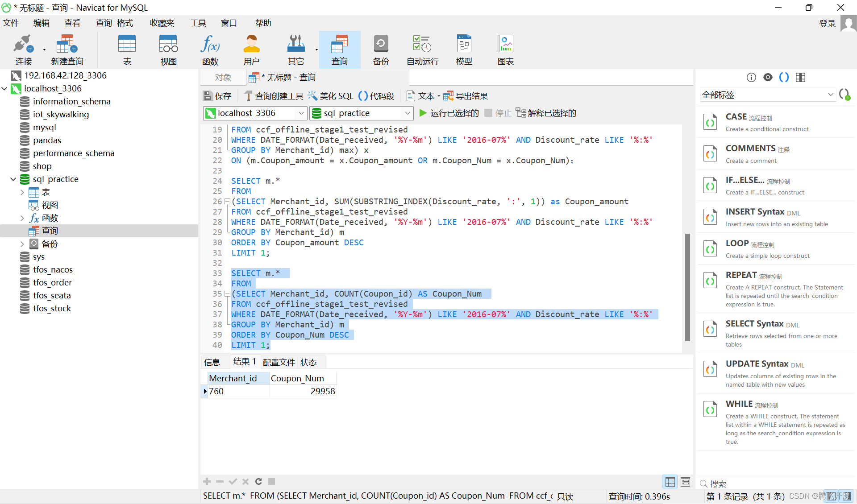Open the 备份 backup toolbar icon
Image resolution: width=857 pixels, height=504 pixels.
click(x=381, y=50)
